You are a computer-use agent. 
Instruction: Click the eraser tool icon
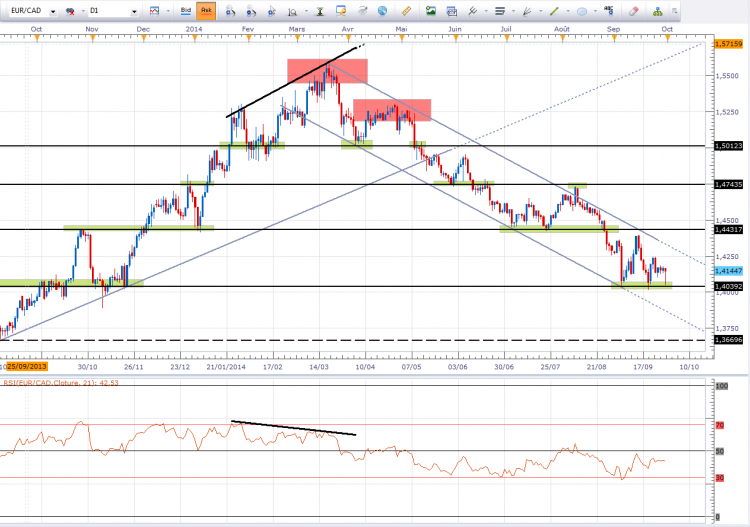[x=633, y=10]
